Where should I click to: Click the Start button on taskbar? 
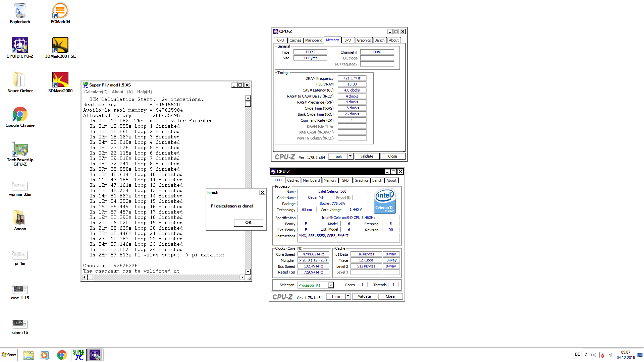pyautogui.click(x=9, y=355)
